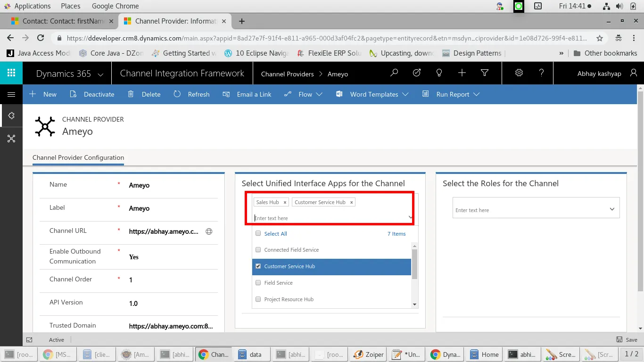Uncheck the Customer Service Hub checkbox
Viewport: 644px width, 362px height.
(258, 266)
